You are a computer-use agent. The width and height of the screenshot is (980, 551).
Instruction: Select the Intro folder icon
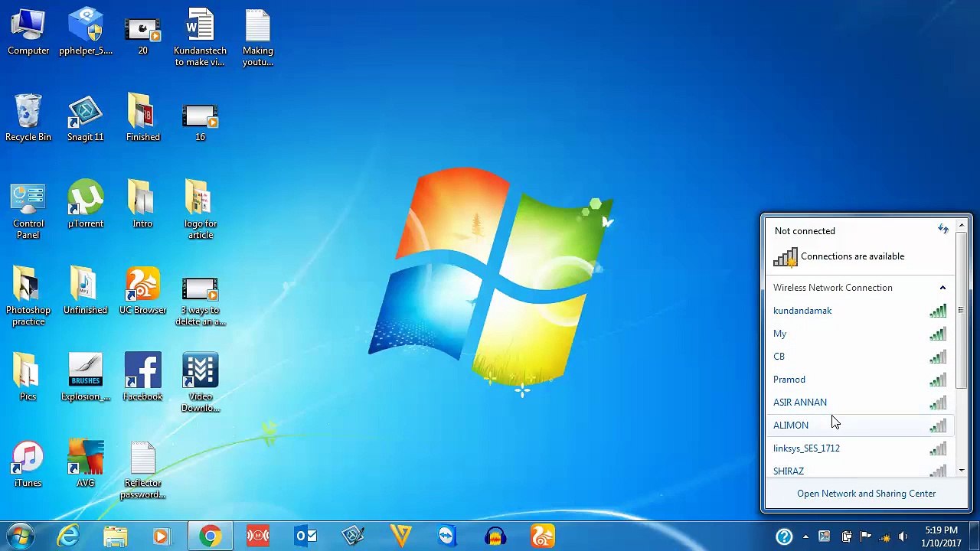142,204
